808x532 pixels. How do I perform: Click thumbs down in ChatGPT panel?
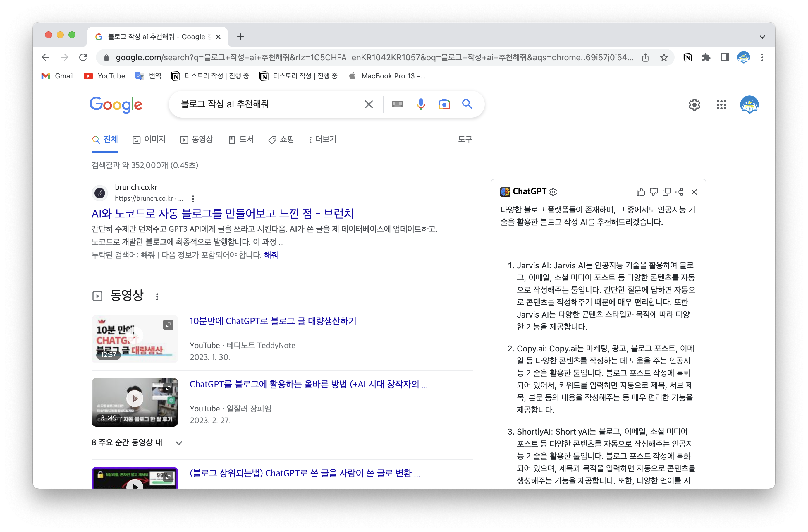(654, 192)
